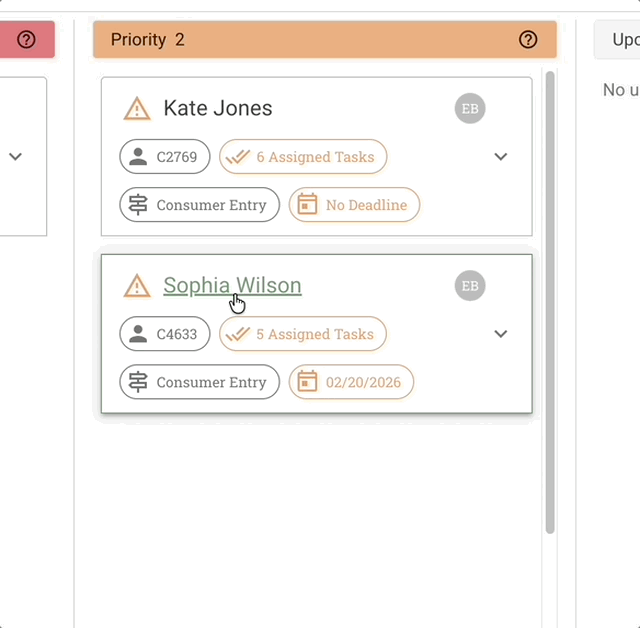Click the red column help question icon
The height and width of the screenshot is (628, 640).
pyautogui.click(x=27, y=40)
